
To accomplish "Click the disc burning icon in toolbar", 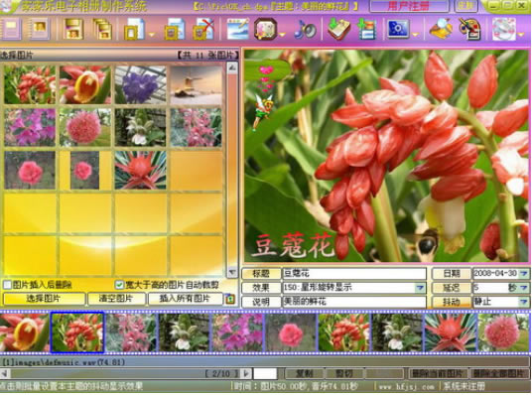I will coord(504,30).
